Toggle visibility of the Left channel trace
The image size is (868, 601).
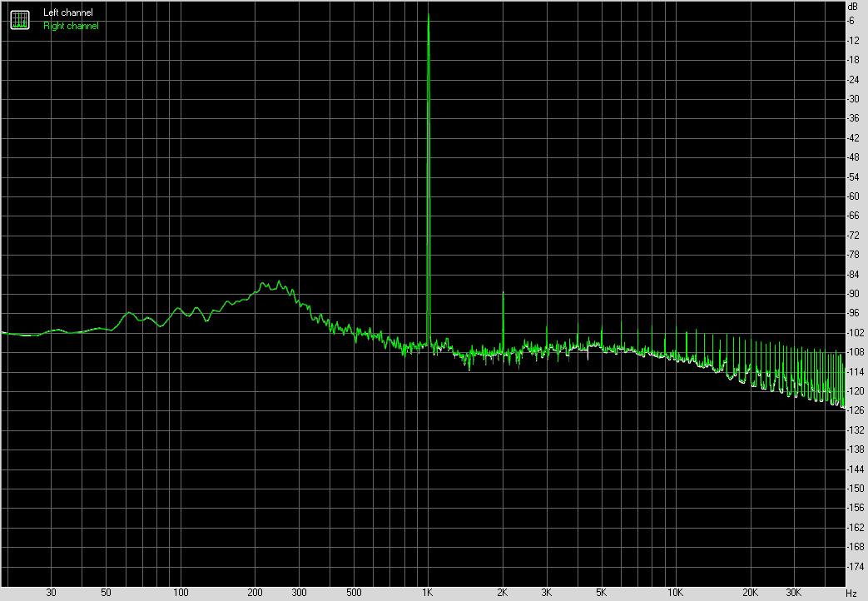[x=68, y=12]
